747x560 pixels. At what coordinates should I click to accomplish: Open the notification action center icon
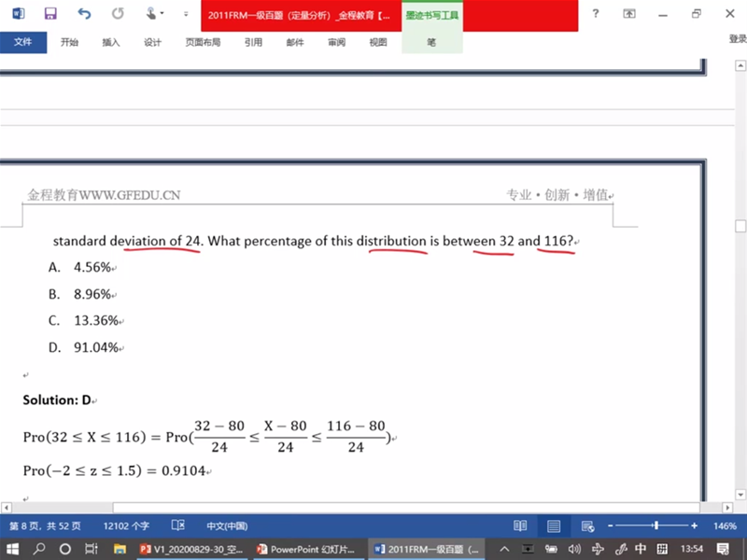[723, 549]
